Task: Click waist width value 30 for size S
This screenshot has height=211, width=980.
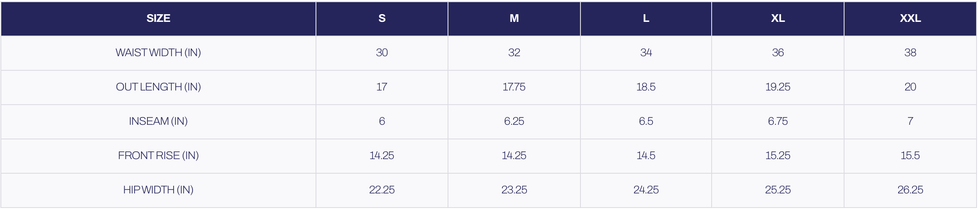Action: coord(382,53)
